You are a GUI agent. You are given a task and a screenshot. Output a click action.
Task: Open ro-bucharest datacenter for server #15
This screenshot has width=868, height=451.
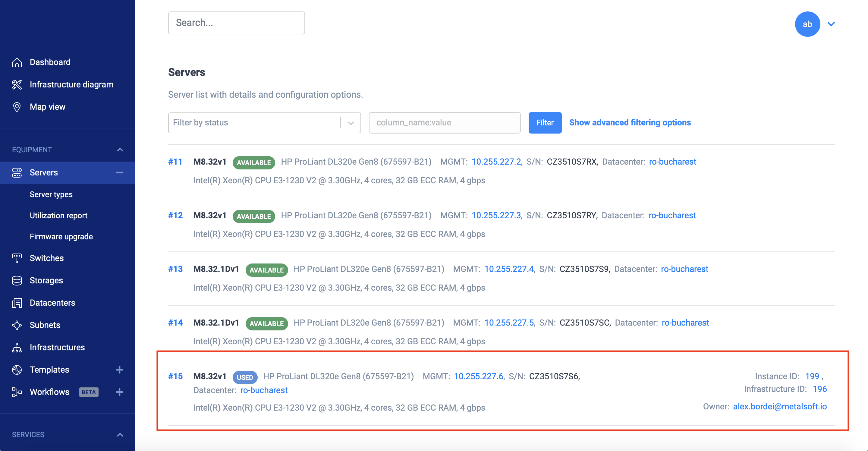click(x=264, y=390)
